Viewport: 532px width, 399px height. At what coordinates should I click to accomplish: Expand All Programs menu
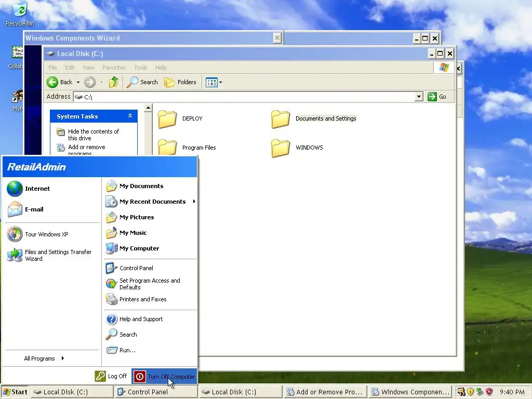tap(44, 358)
